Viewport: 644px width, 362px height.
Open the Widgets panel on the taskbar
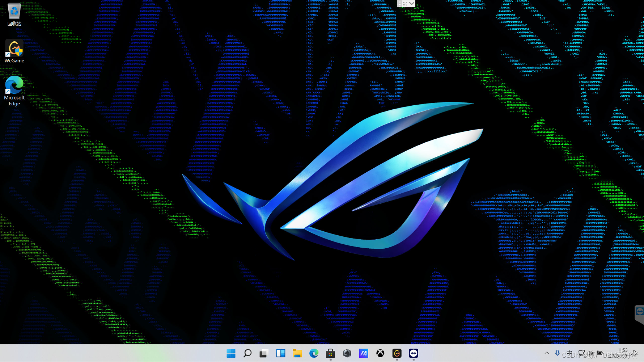[280, 353]
